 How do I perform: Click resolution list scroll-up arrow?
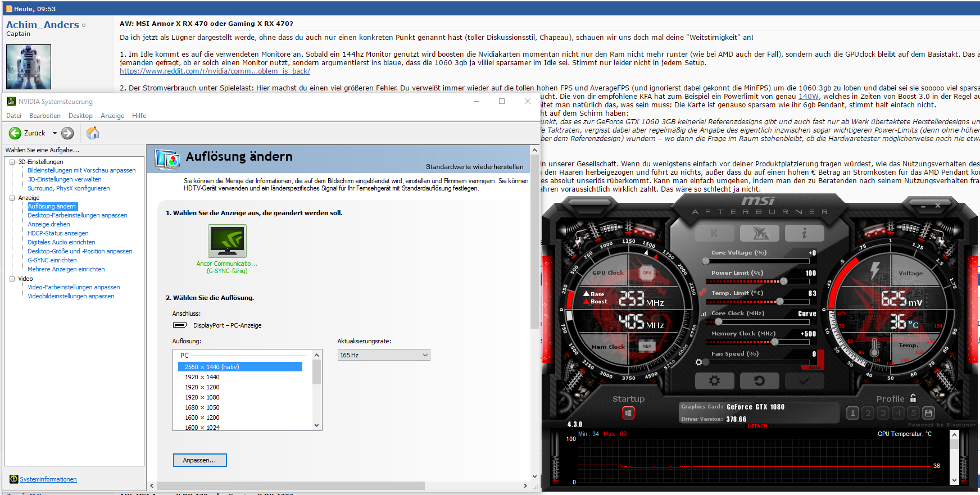click(x=317, y=355)
